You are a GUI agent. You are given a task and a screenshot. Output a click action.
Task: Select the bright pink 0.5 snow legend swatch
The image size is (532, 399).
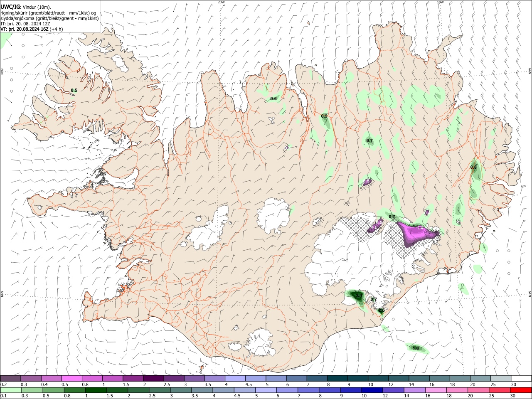(x=71, y=379)
